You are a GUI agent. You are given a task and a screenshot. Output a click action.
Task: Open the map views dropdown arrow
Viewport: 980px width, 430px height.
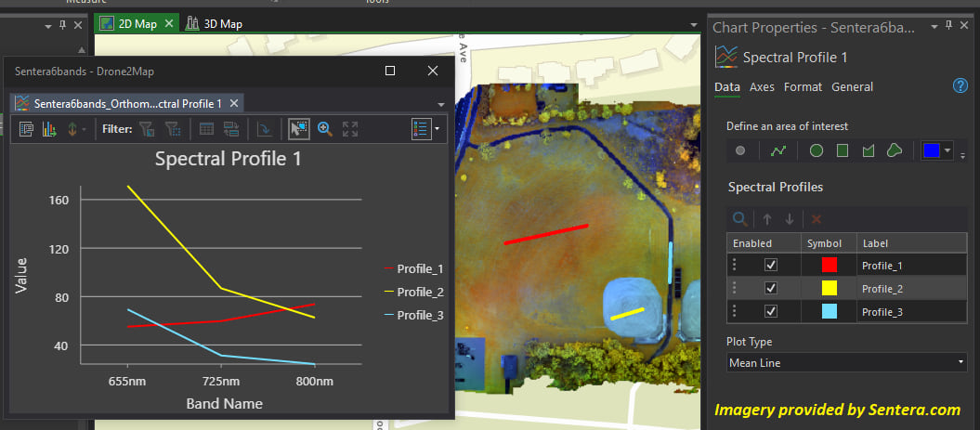(693, 25)
